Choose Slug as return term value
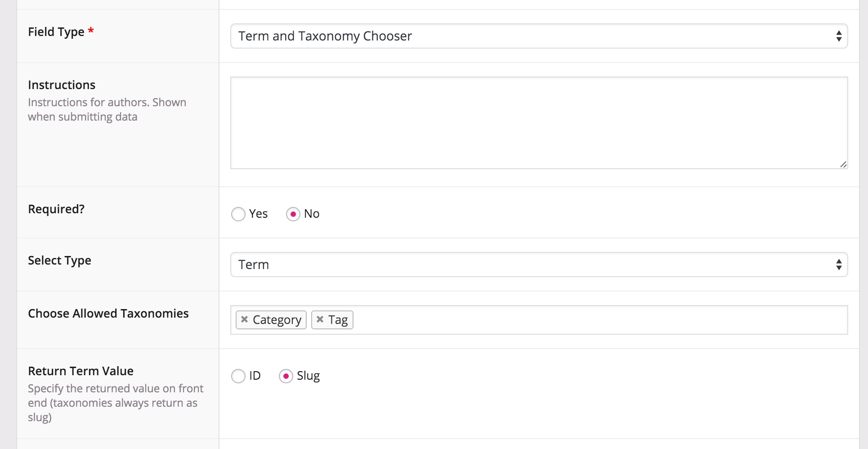This screenshot has width=868, height=449. tap(286, 376)
